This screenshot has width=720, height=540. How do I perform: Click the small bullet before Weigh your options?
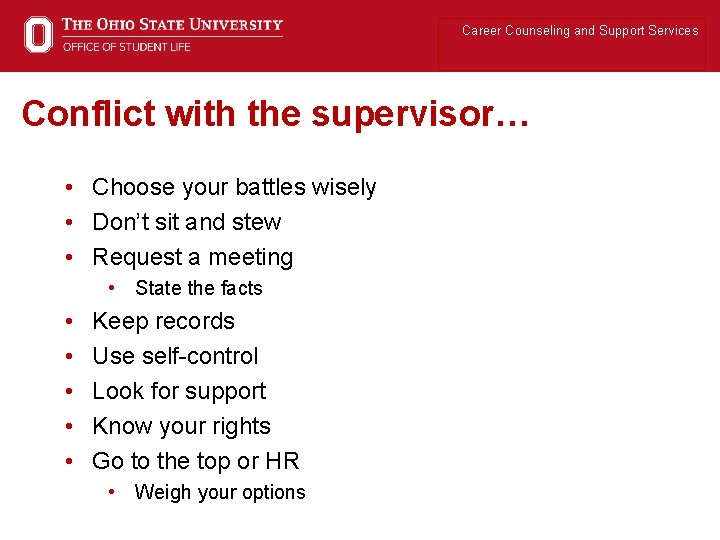coord(112,492)
